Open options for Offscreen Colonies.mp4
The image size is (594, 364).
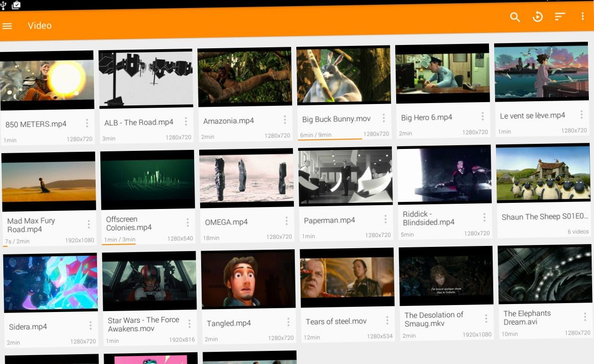pyautogui.click(x=188, y=223)
